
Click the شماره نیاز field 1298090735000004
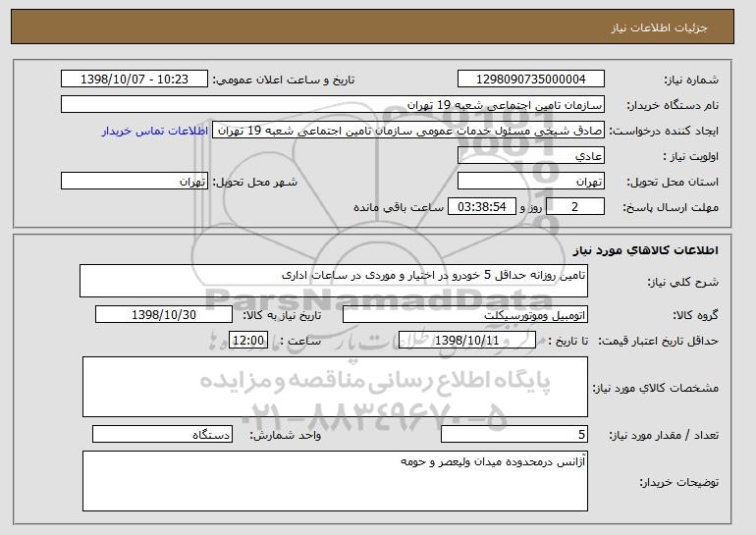(x=531, y=80)
